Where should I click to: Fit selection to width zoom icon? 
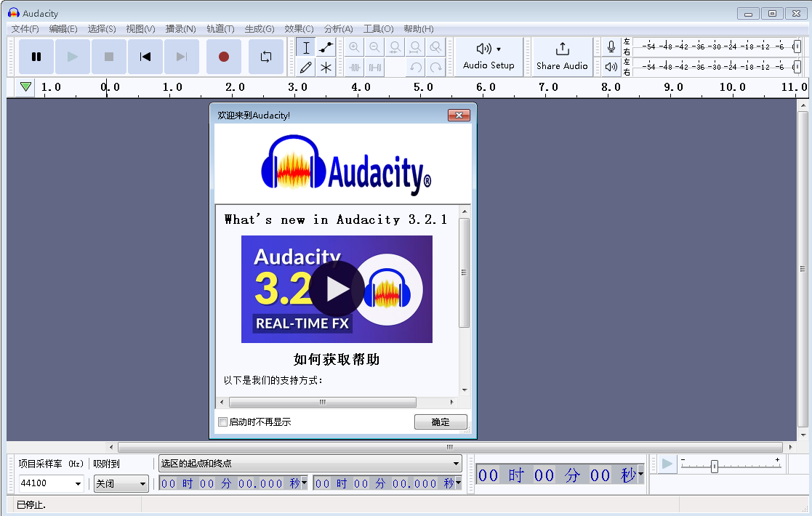click(395, 48)
